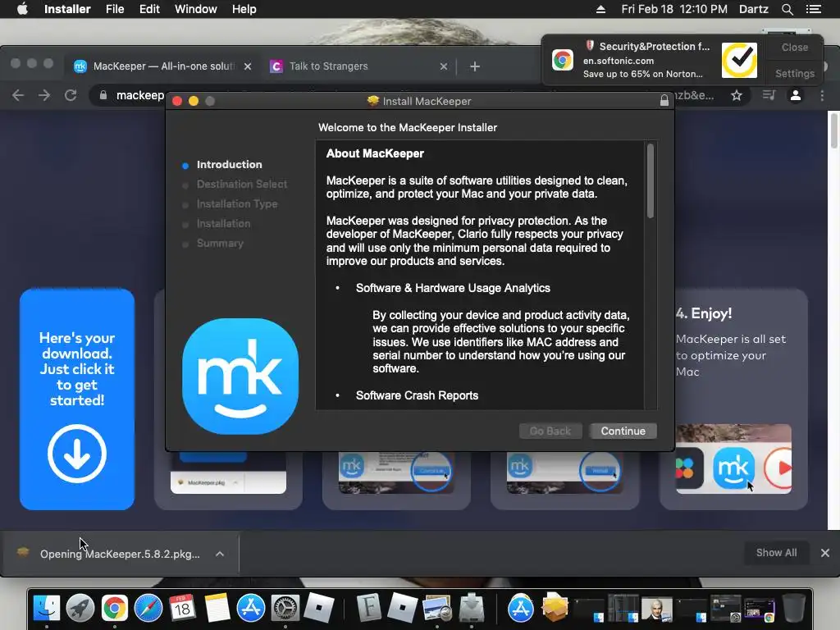Open Chrome profile avatar icon

(796, 95)
